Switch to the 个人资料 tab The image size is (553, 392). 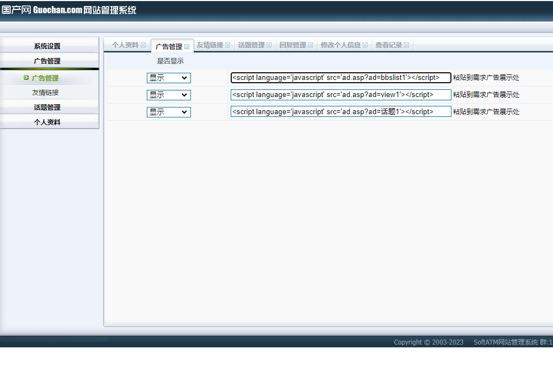(125, 45)
